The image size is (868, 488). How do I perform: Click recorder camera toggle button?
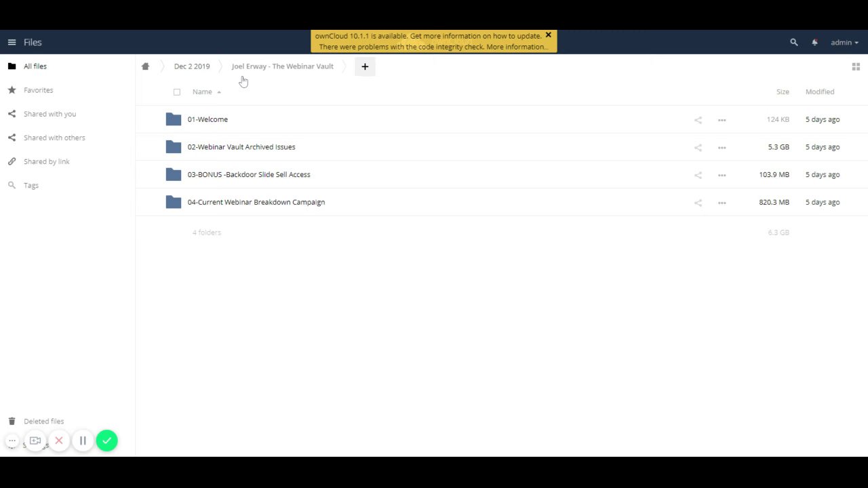[35, 441]
